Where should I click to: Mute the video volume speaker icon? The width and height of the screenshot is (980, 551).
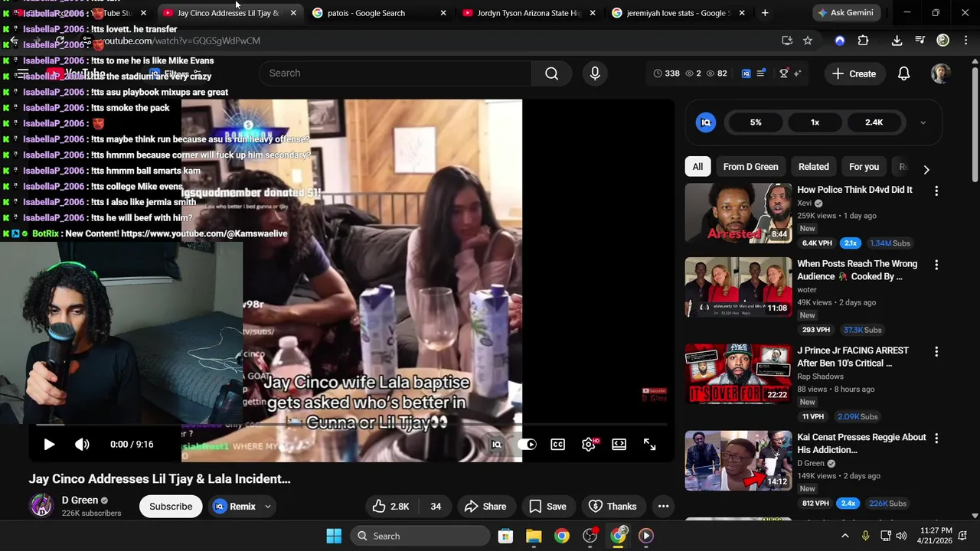point(82,445)
